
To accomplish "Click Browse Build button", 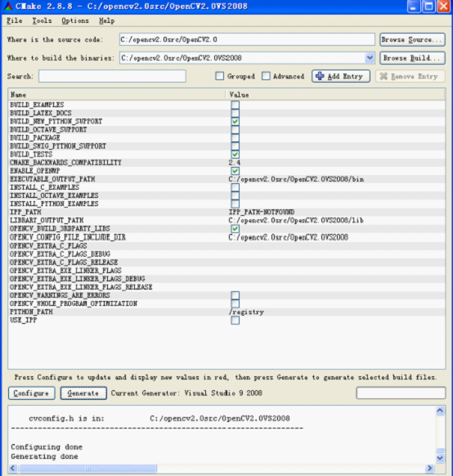I will (x=412, y=58).
